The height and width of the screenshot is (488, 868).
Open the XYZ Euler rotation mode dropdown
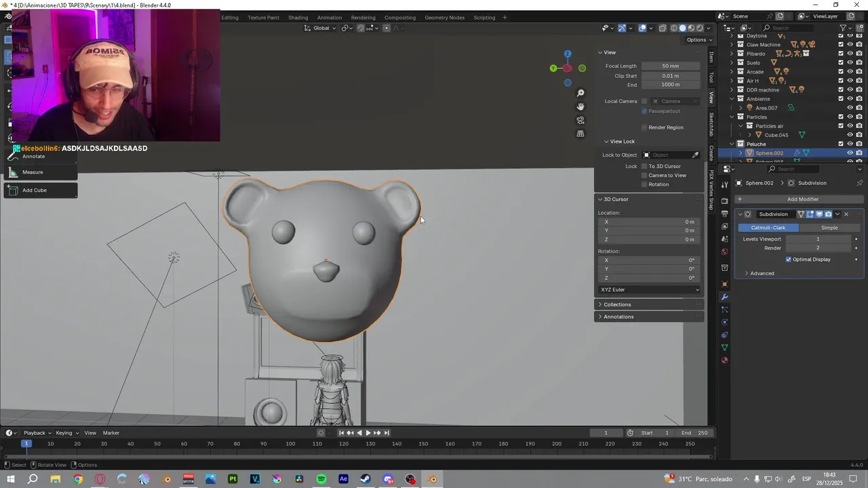[x=650, y=290]
